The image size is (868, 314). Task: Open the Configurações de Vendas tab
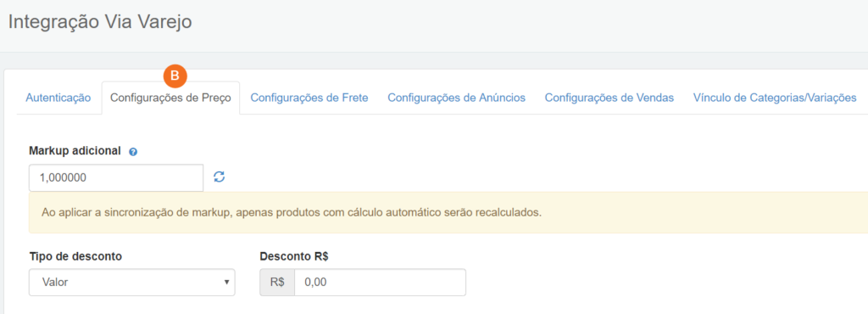pos(609,98)
